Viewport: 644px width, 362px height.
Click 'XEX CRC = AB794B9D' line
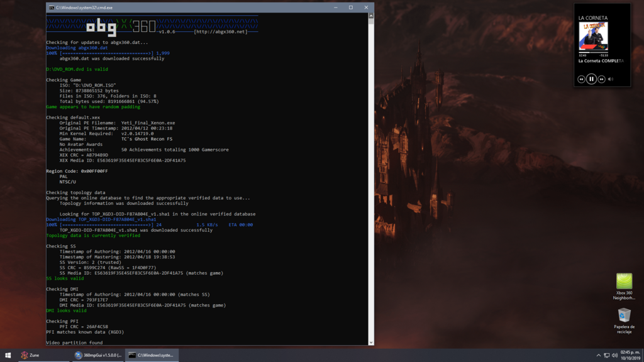pyautogui.click(x=84, y=155)
